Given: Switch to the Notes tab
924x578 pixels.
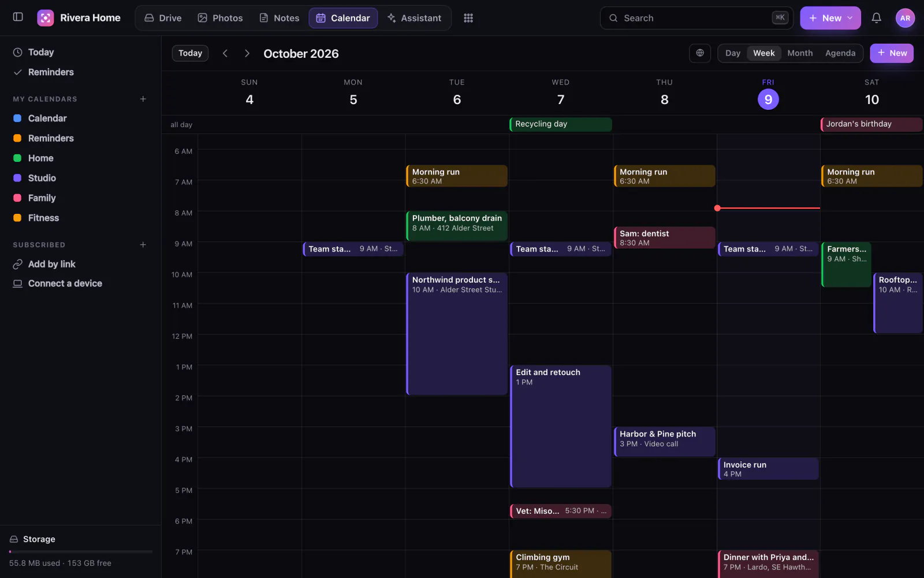Looking at the screenshot, I should pyautogui.click(x=280, y=18).
